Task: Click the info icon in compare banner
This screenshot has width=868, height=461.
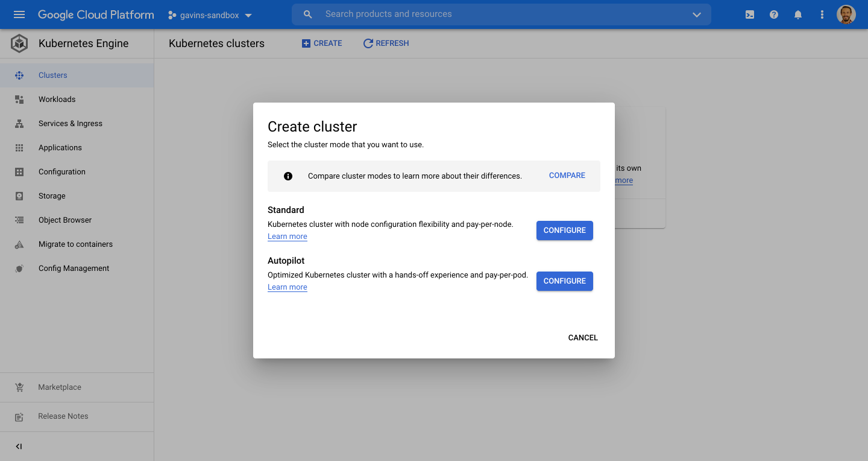Action: tap(288, 176)
